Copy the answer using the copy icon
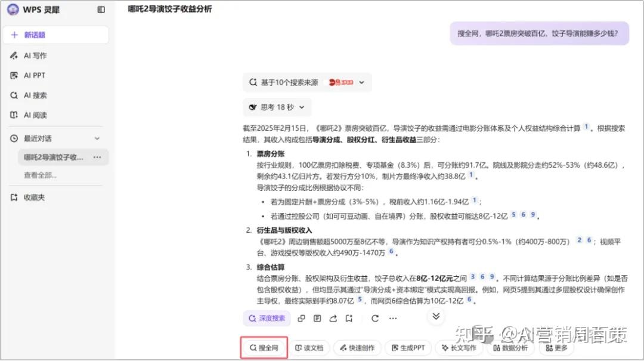644x361 pixels. [302, 318]
